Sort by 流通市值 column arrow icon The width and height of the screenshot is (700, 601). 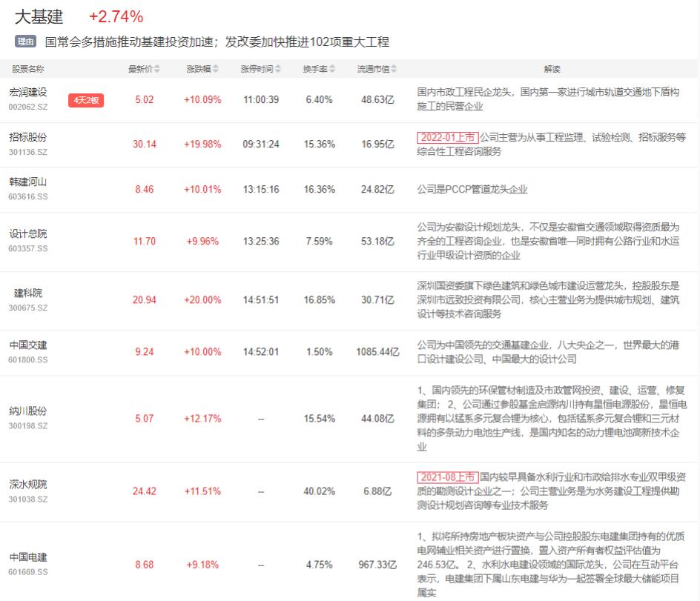(394, 69)
